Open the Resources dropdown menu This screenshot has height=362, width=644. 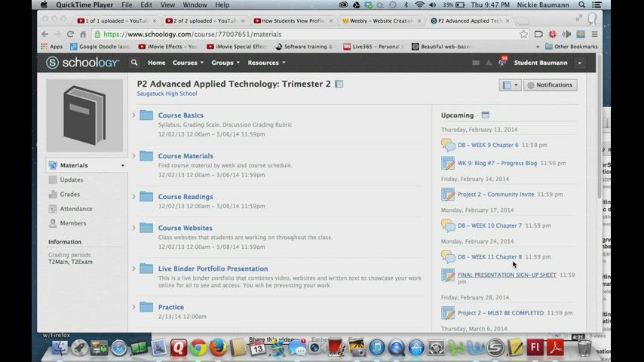266,63
